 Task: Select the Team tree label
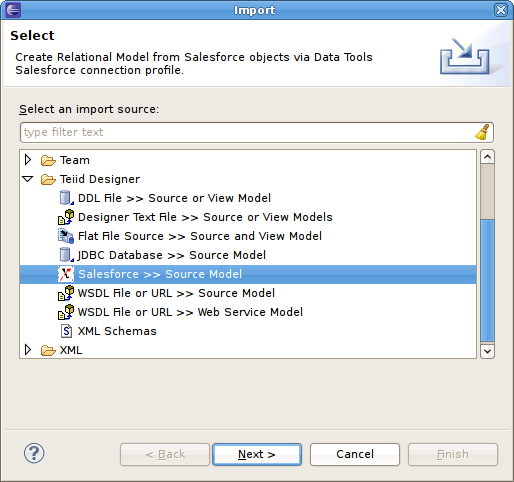75,160
